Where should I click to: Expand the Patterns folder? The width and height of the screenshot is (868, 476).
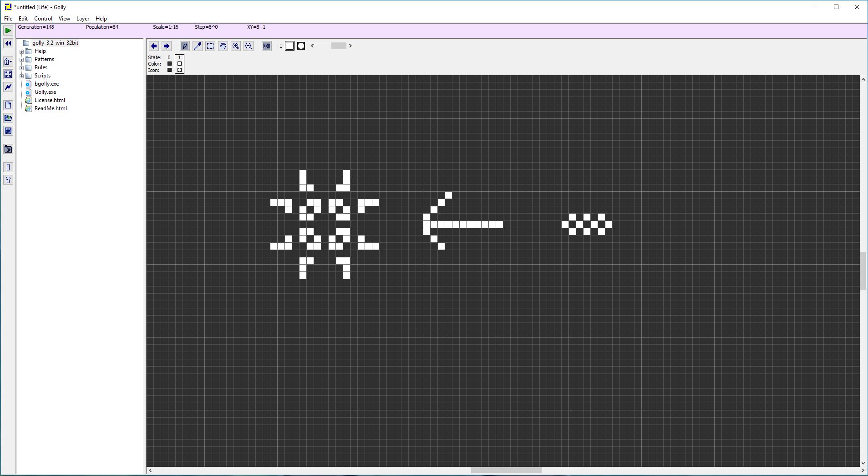[x=21, y=60]
